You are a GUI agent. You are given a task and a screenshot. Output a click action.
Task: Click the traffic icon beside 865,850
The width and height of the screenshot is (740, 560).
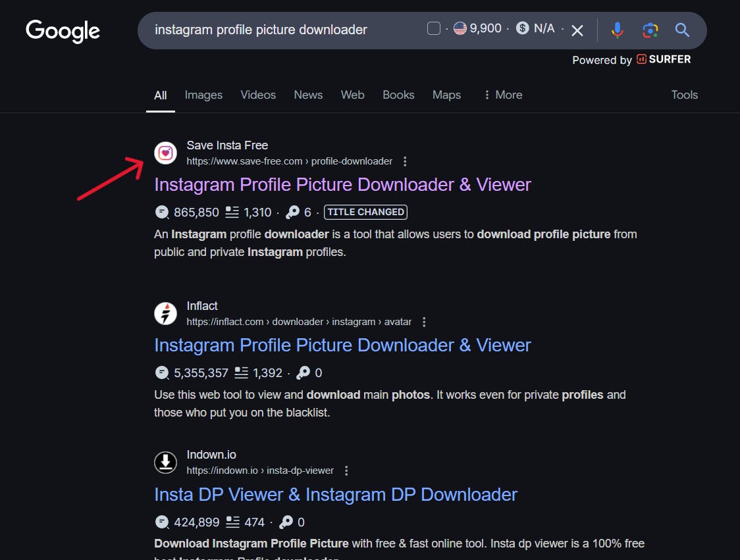[x=162, y=213]
